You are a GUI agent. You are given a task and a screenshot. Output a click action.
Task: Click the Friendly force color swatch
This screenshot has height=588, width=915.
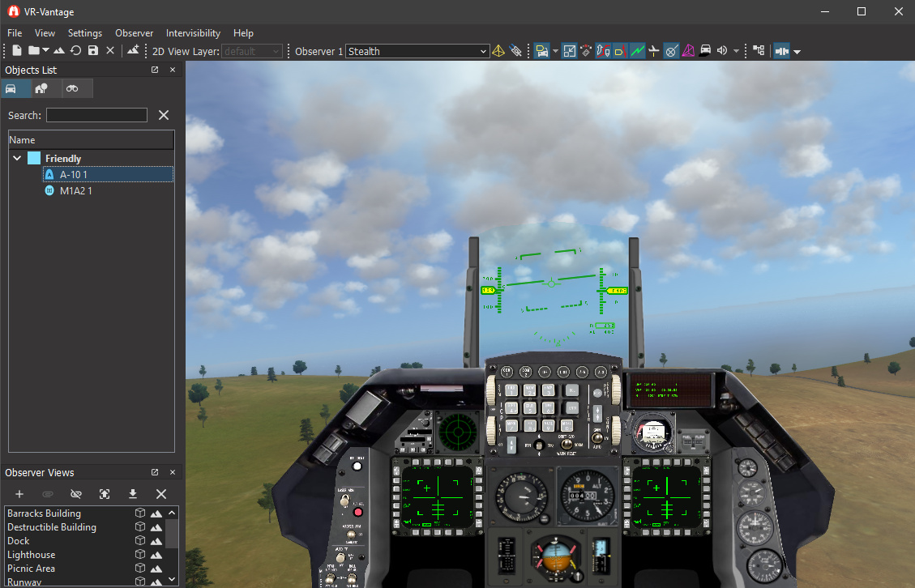34,158
